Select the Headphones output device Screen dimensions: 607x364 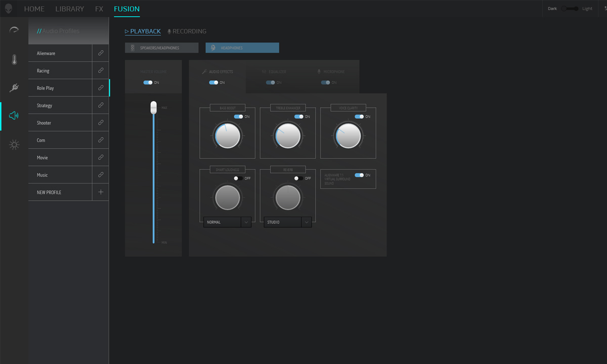tap(242, 48)
